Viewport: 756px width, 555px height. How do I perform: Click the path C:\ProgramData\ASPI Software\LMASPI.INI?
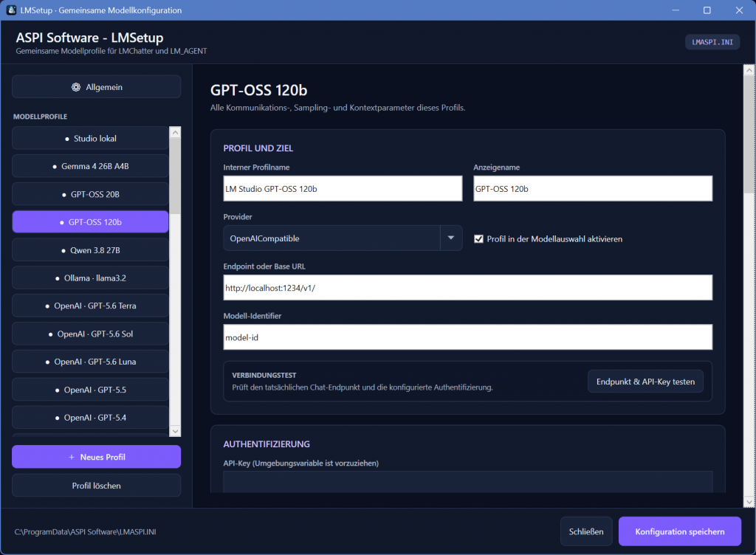click(86, 532)
